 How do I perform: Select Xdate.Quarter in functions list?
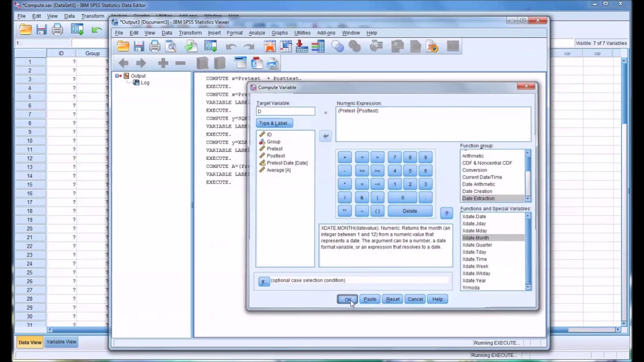477,245
